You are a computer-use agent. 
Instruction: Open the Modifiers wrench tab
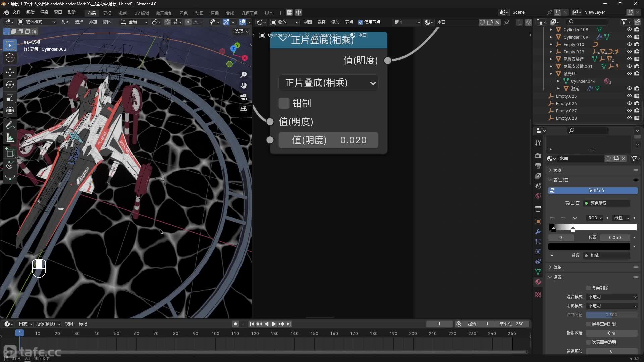(x=538, y=232)
